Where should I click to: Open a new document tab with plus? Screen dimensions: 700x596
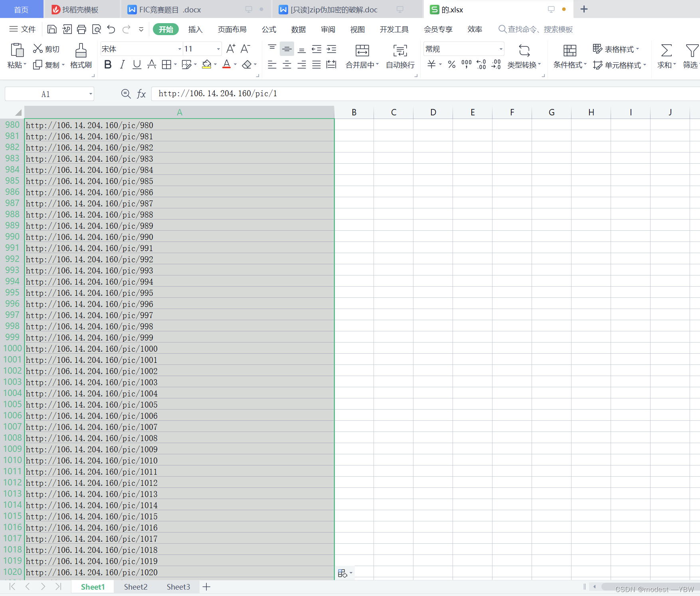(584, 9)
